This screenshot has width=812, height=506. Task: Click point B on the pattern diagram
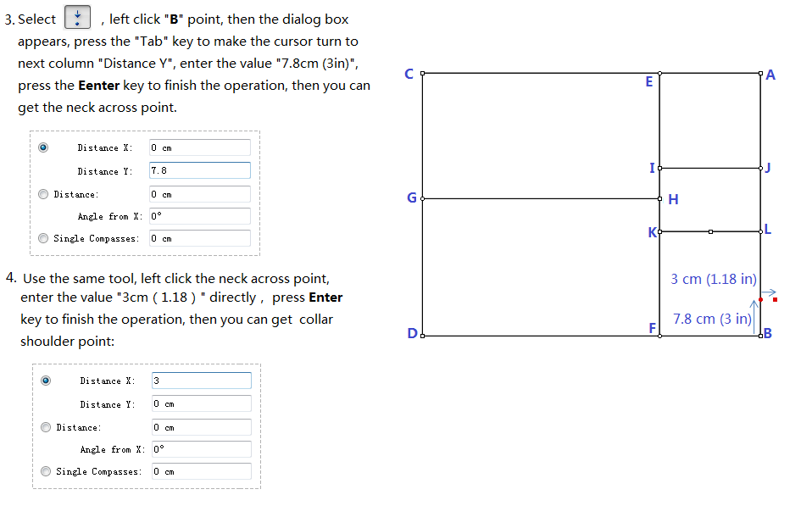click(760, 336)
